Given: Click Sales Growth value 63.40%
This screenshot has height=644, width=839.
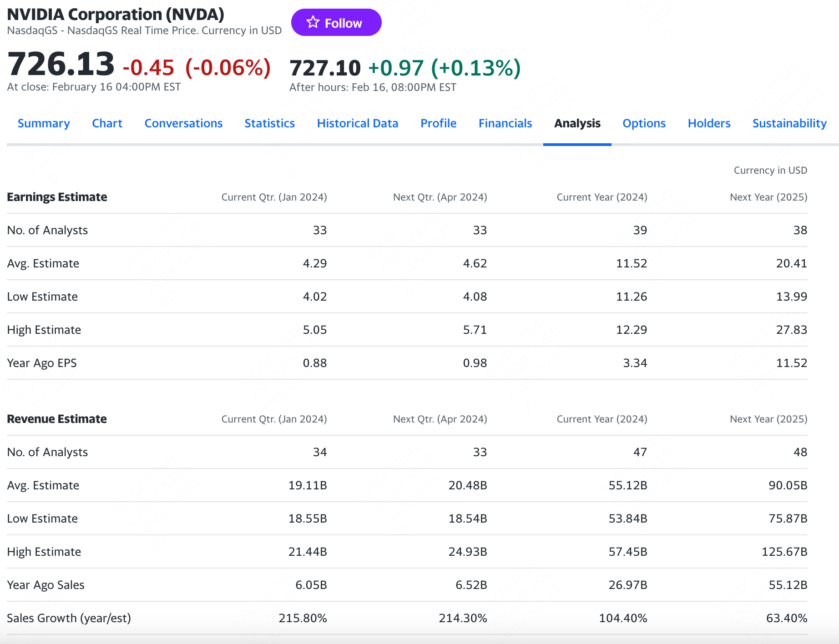Looking at the screenshot, I should pyautogui.click(x=787, y=618).
